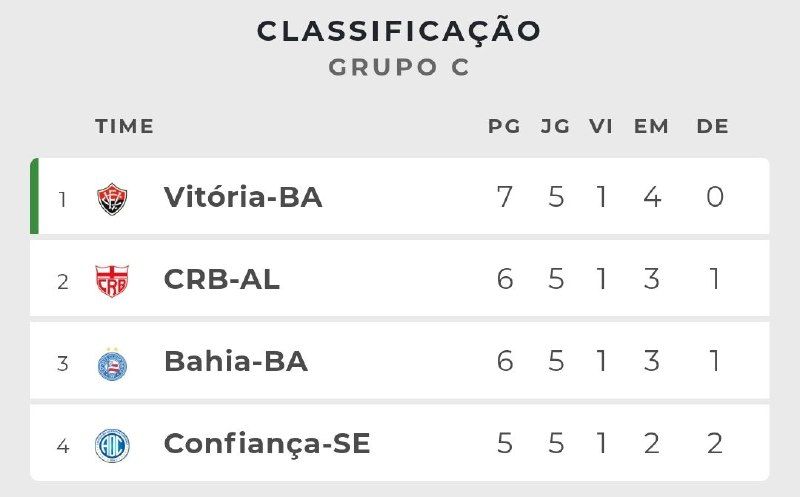This screenshot has height=497, width=800.
Task: Click the DE column header
Action: [x=713, y=127]
